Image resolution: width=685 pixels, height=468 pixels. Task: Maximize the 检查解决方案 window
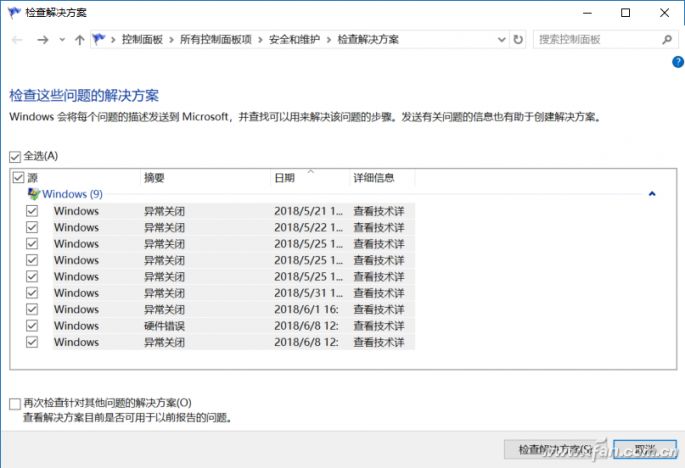tap(626, 13)
